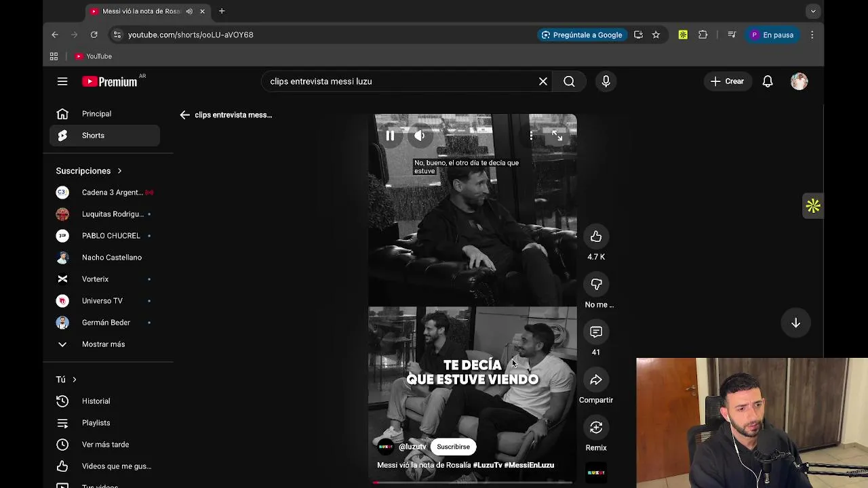The width and height of the screenshot is (868, 488).
Task: Go back to search results arrow
Action: pos(184,115)
